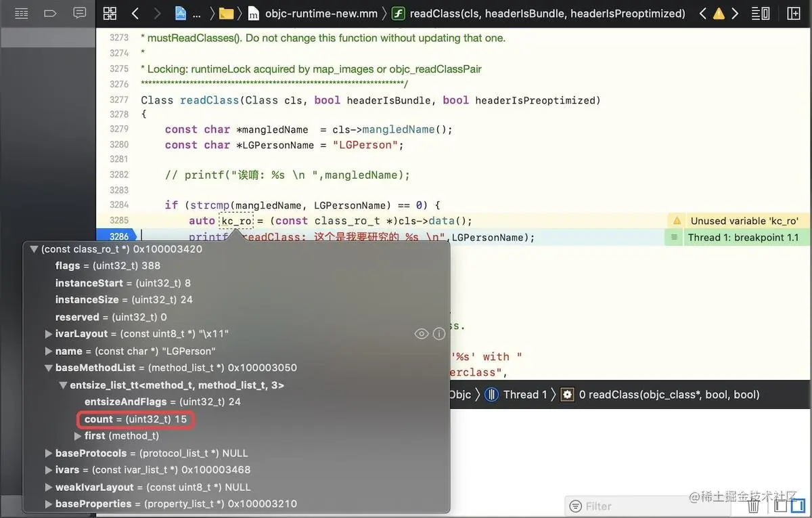This screenshot has width=812, height=518.
Task: Go back in editor history
Action: tap(135, 13)
